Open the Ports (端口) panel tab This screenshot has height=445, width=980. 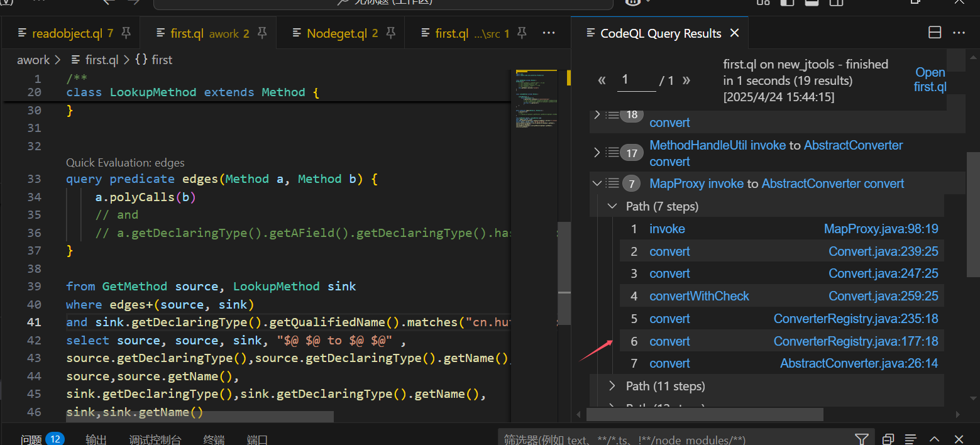(x=258, y=439)
